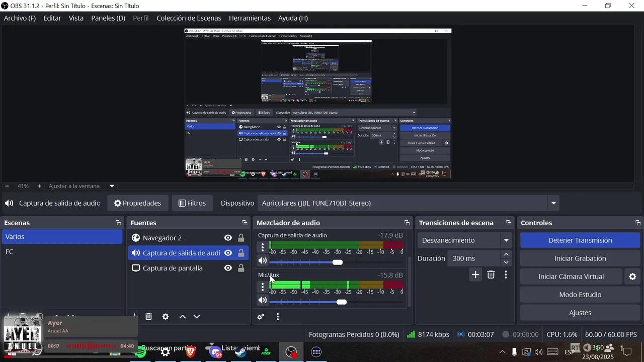Image resolution: width=644 pixels, height=362 pixels.
Task: Open options menu for Mic/Aux
Action: coord(262,287)
